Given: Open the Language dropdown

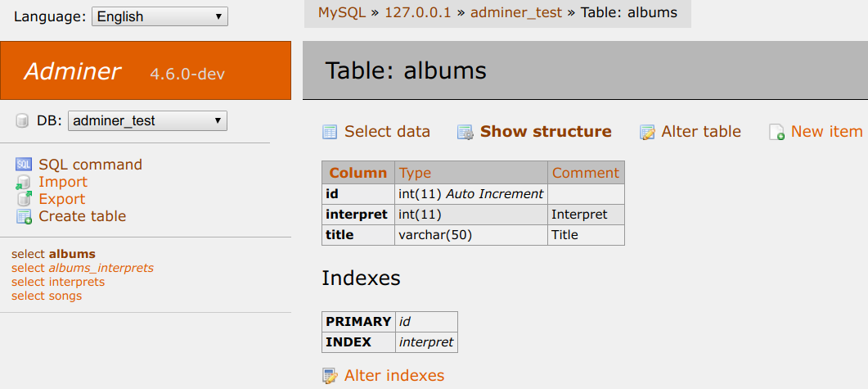Looking at the screenshot, I should pos(160,16).
